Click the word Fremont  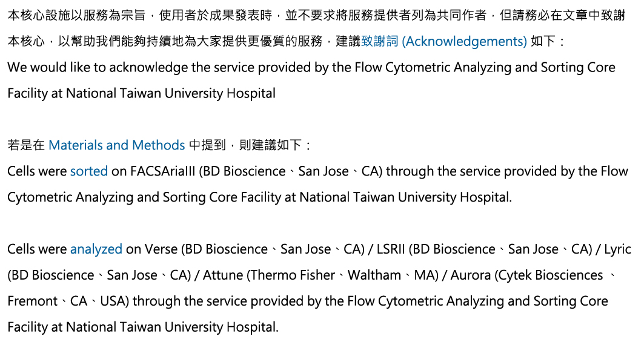33,301
